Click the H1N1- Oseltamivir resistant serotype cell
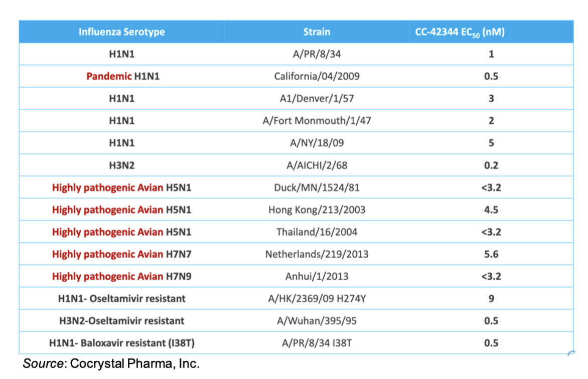588x379 pixels. (121, 299)
